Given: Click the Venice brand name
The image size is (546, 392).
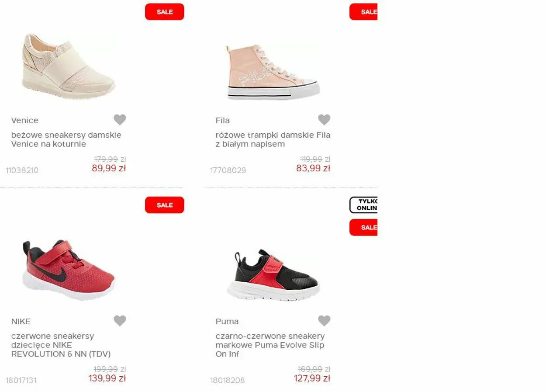Looking at the screenshot, I should click(25, 120).
